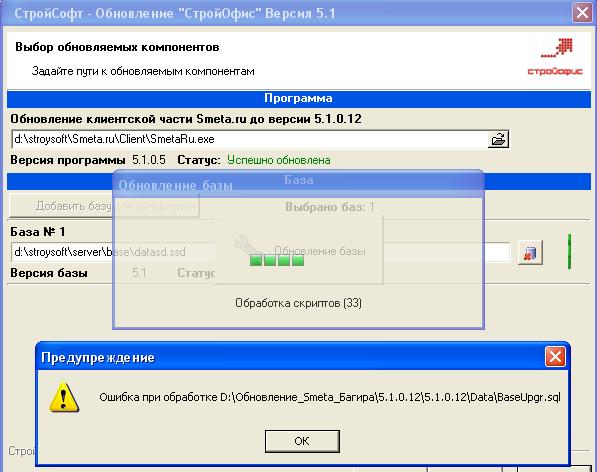Close the СтройСофт update window
597x472 pixels.
(x=582, y=13)
